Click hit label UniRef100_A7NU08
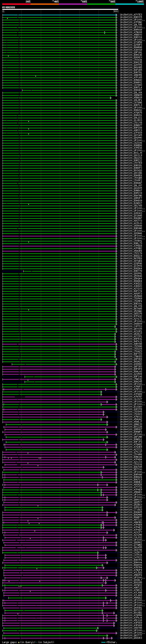Viewport: 146px width, 644px height. tap(131, 32)
